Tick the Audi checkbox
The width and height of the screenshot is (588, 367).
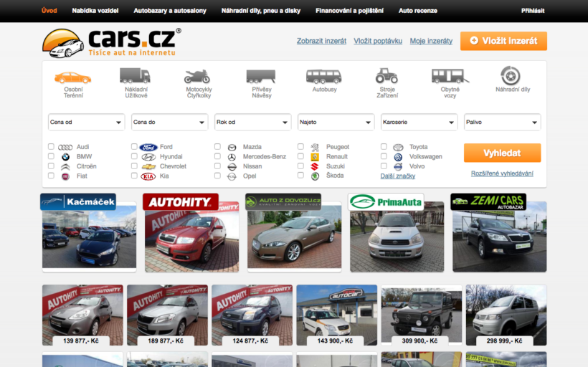point(51,146)
